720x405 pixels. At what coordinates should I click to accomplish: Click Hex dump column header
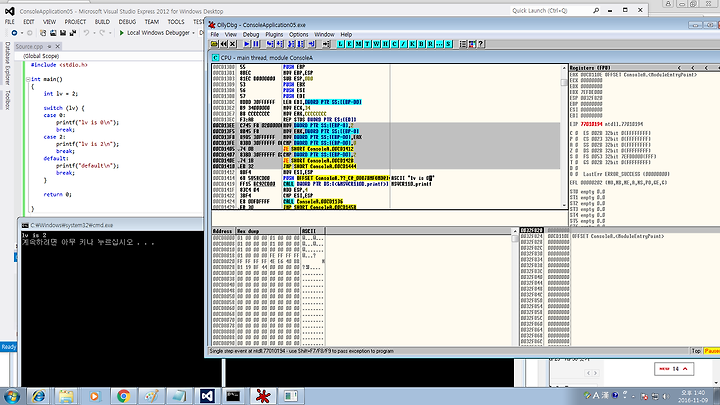click(x=268, y=231)
